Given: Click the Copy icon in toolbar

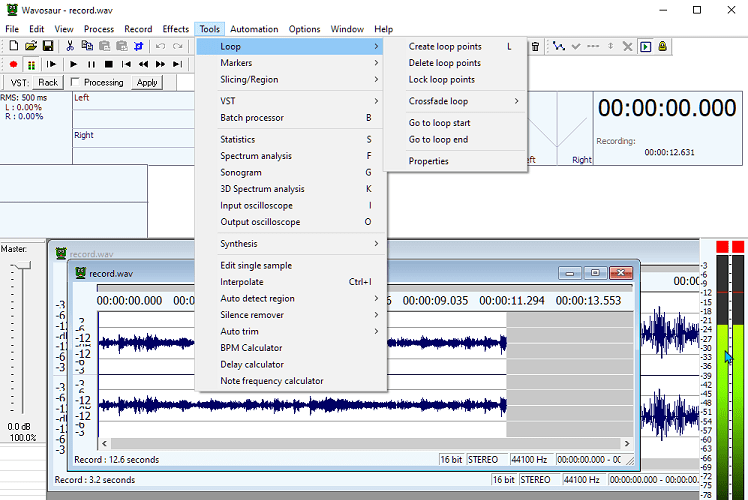Looking at the screenshot, I should [87, 46].
